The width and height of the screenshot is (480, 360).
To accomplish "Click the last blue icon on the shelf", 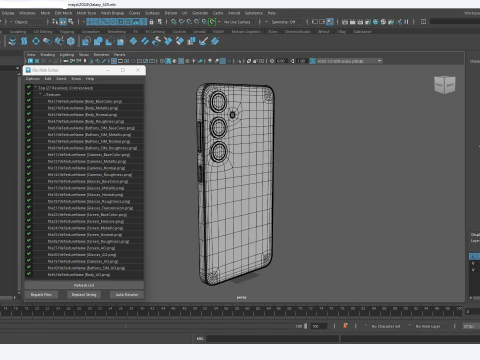I will (215, 41).
